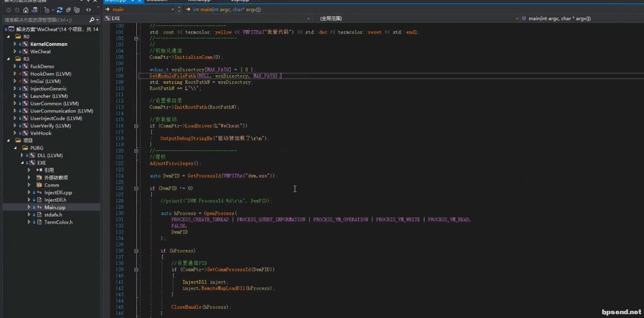The image size is (644, 318).
Task: Collapse the code block at line 126
Action: click(x=136, y=188)
